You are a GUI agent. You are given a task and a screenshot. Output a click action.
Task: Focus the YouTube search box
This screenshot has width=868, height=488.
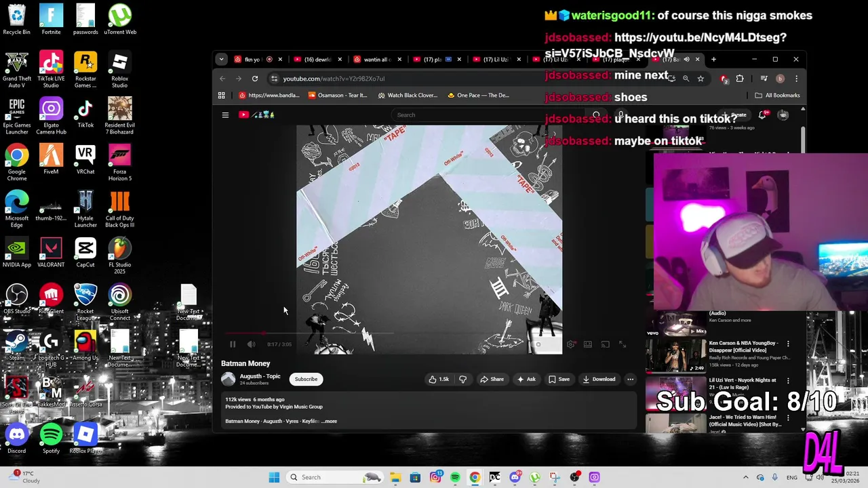pos(488,115)
